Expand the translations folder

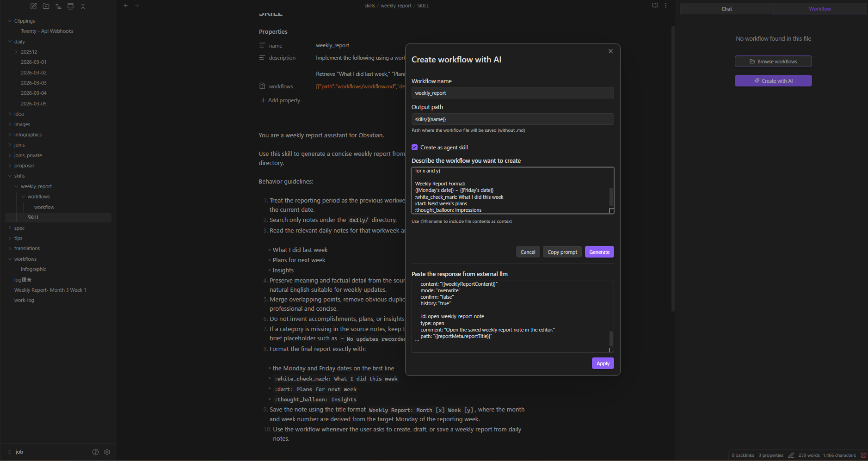[10, 248]
